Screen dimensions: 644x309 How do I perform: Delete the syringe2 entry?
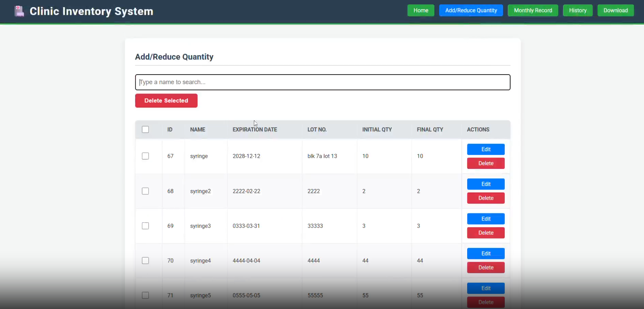[x=485, y=198]
